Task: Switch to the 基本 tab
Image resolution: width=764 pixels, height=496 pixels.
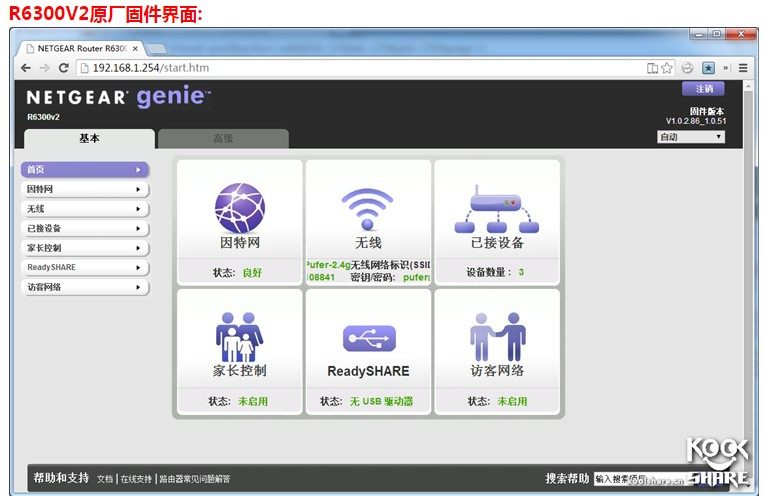Action: 89,138
